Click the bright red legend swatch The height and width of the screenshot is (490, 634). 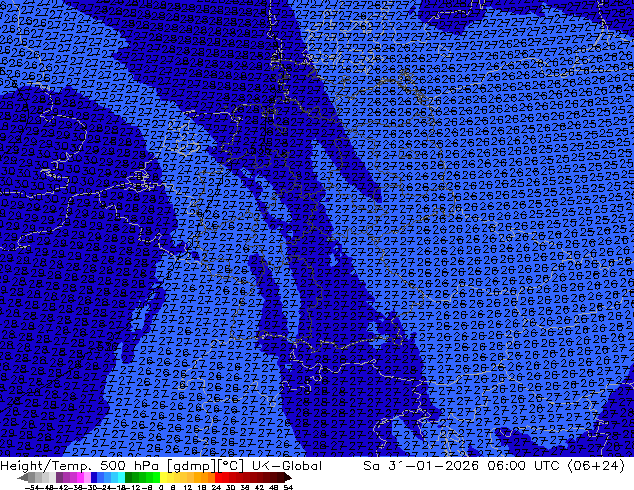tap(218, 477)
